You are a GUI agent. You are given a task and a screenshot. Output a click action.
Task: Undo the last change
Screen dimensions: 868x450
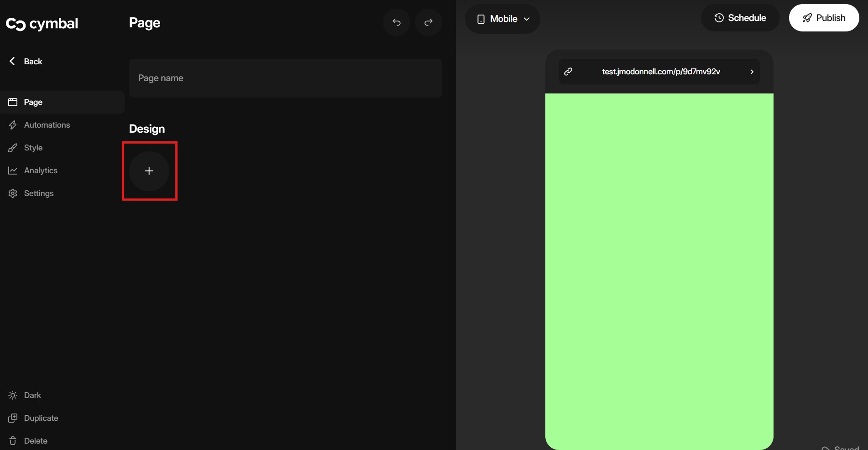397,22
